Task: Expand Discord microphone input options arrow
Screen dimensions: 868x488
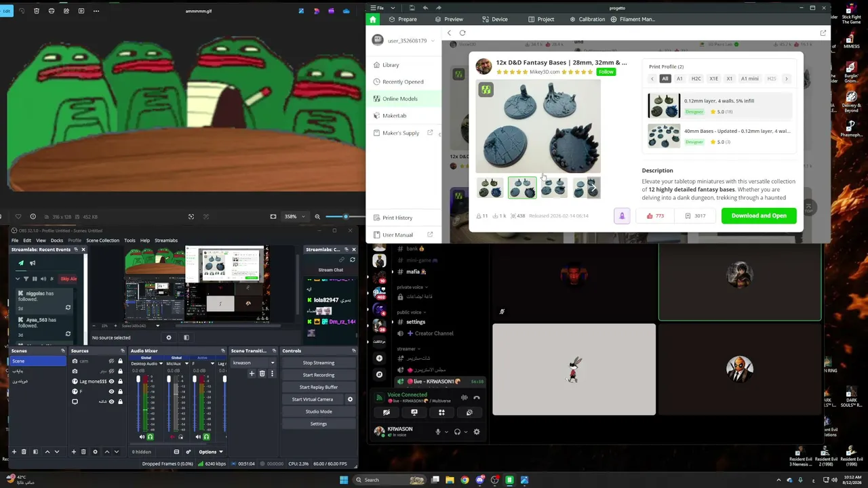Action: (446, 432)
